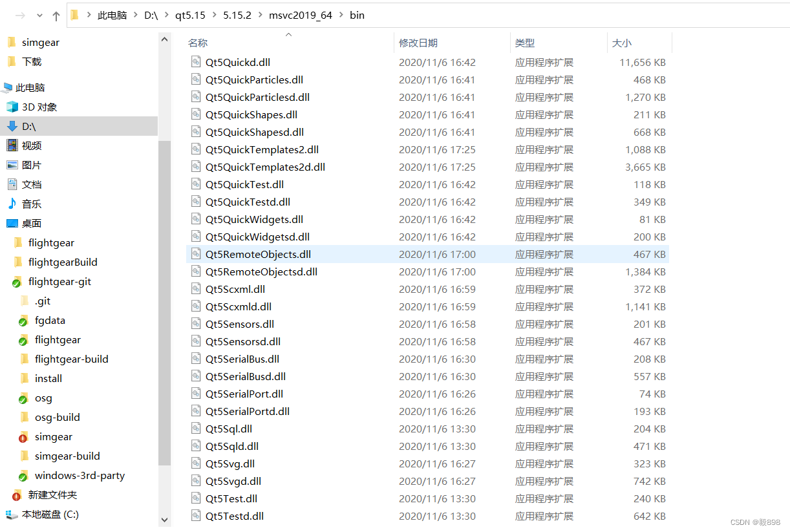Viewport: 790px width, 532px height.
Task: Sort by the 类型 column header
Action: [x=525, y=43]
